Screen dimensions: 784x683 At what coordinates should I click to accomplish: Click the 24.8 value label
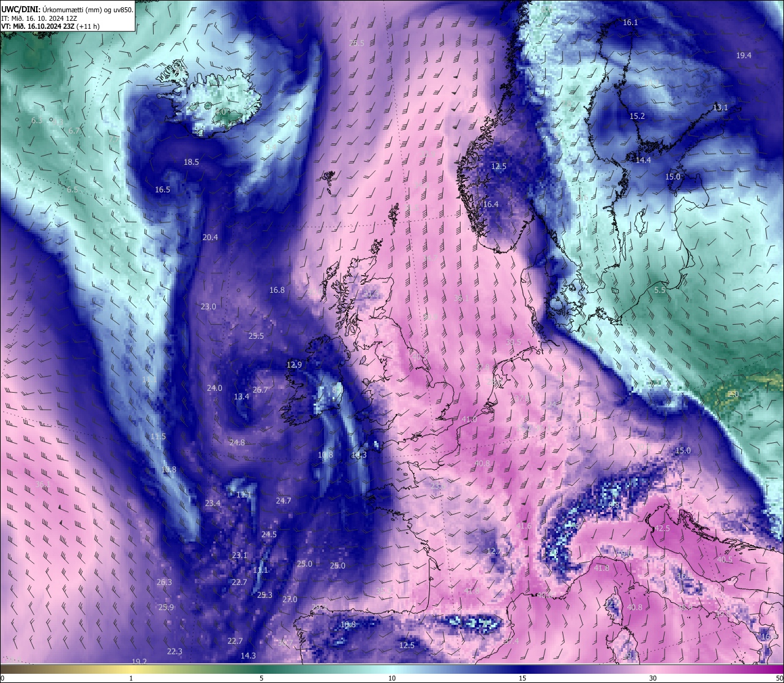(x=237, y=443)
